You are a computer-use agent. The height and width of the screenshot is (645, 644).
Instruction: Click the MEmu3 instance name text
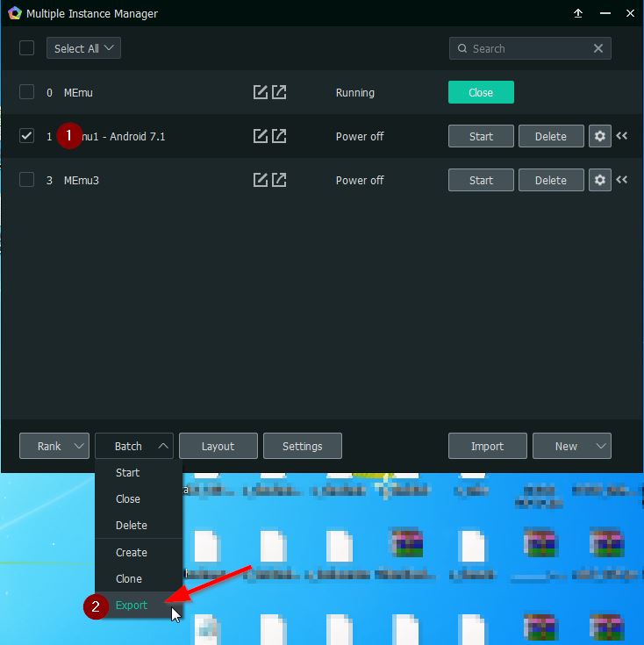82,180
